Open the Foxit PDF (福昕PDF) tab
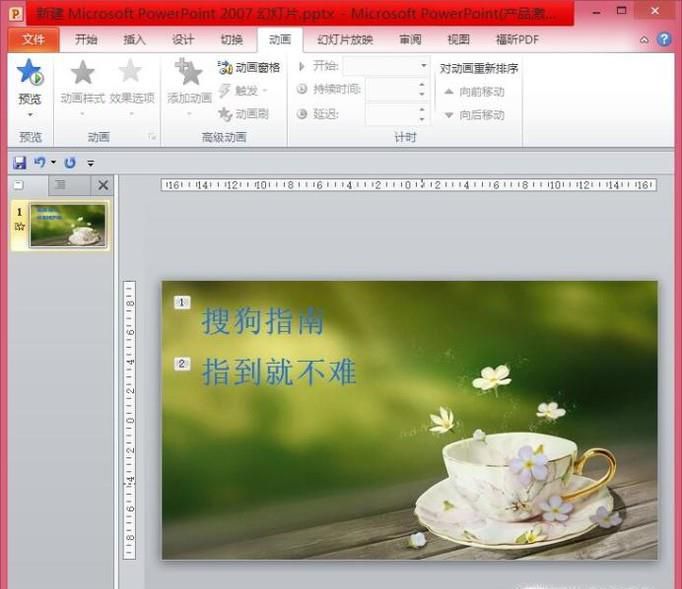 [517, 40]
